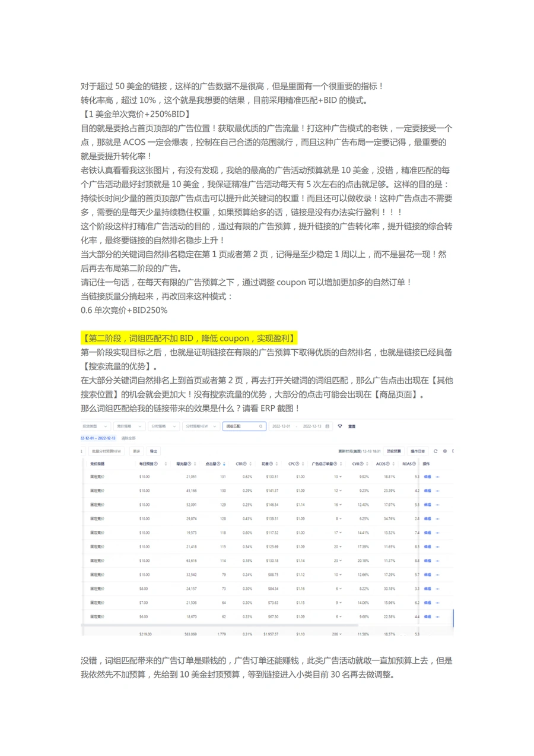
Task: Open the 投放类型 filter dropdown
Action: (96, 426)
